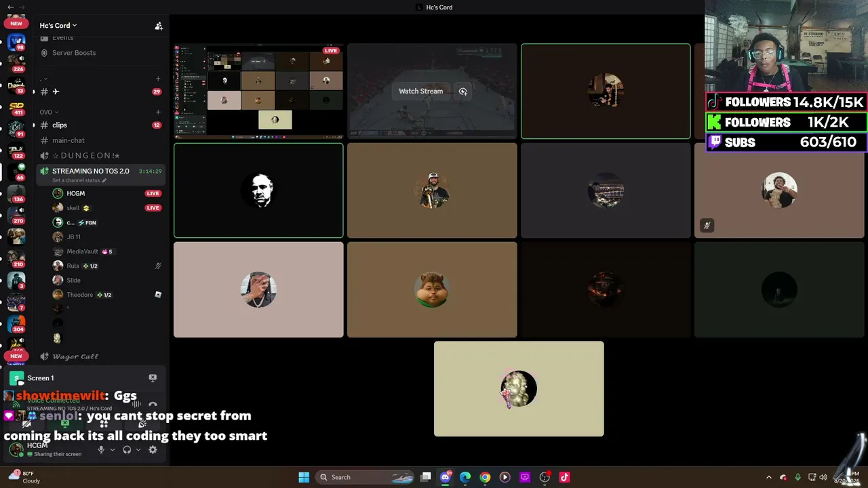Pop out the Watch Stream preview
The width and height of the screenshot is (868, 488).
point(463,91)
